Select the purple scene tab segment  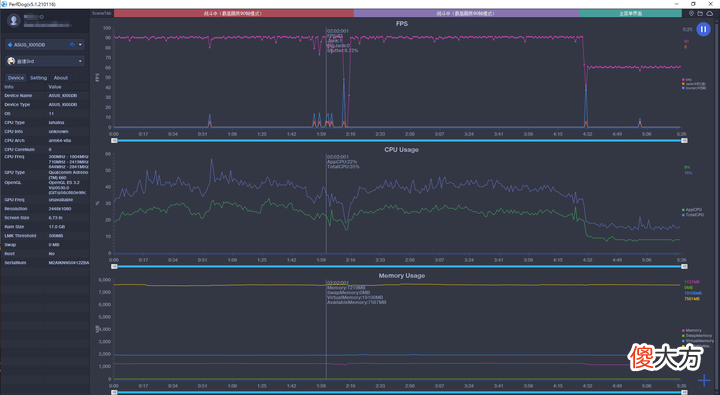467,13
